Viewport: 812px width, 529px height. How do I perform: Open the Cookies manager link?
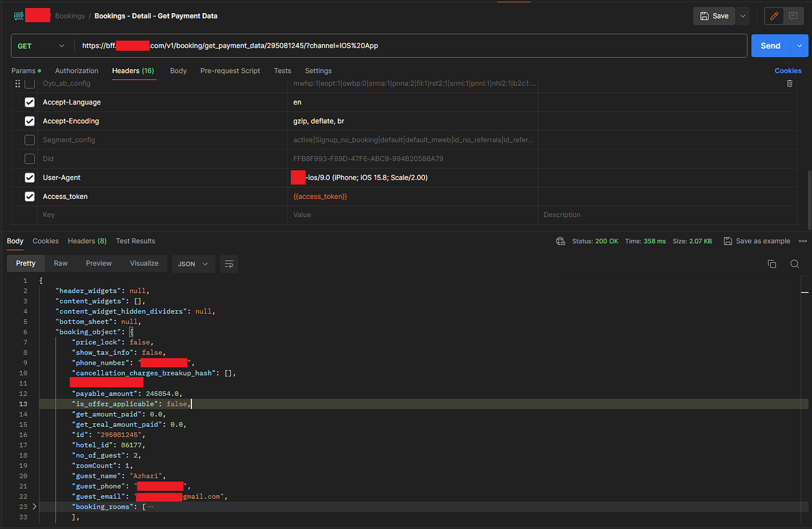[788, 71]
